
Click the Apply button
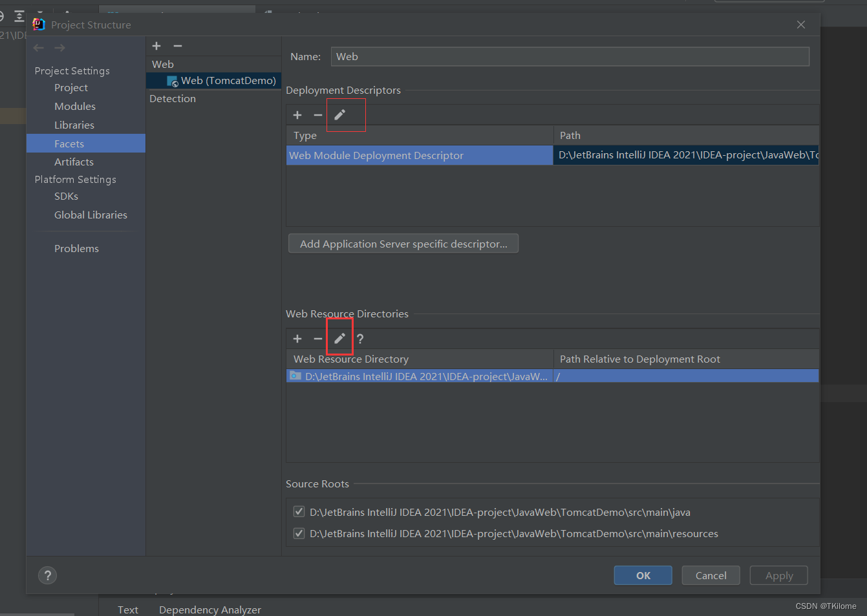tap(779, 575)
